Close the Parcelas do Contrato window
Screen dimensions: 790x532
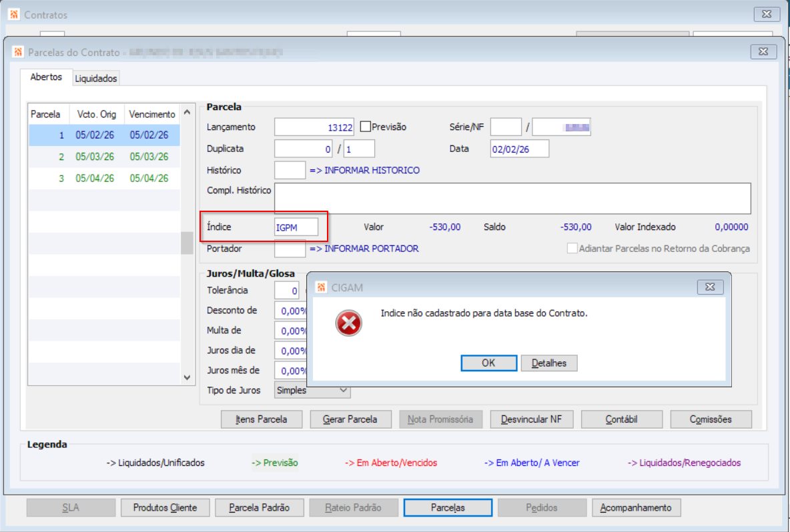point(763,51)
